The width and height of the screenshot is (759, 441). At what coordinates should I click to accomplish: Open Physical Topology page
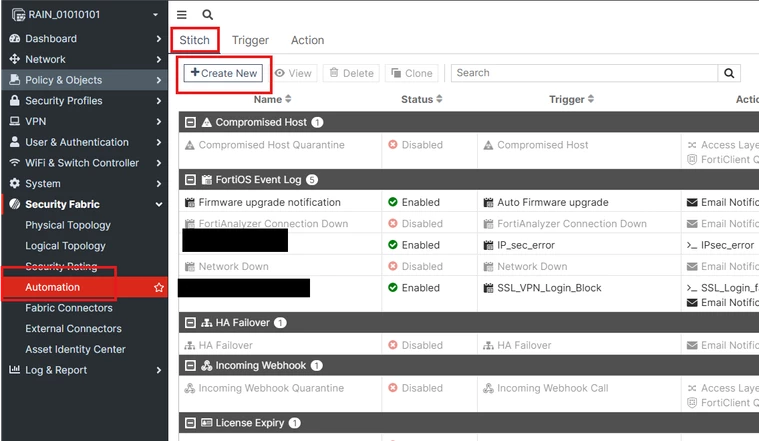tap(68, 225)
